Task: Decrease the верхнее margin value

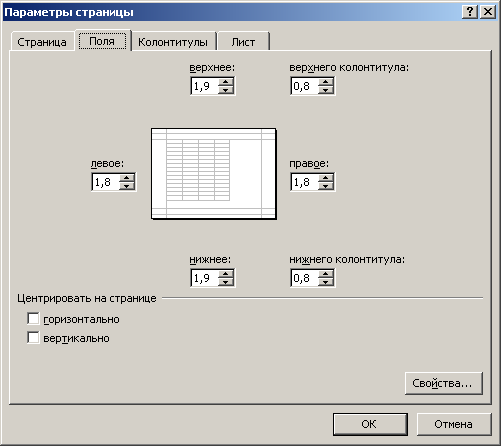Action: coord(226,90)
